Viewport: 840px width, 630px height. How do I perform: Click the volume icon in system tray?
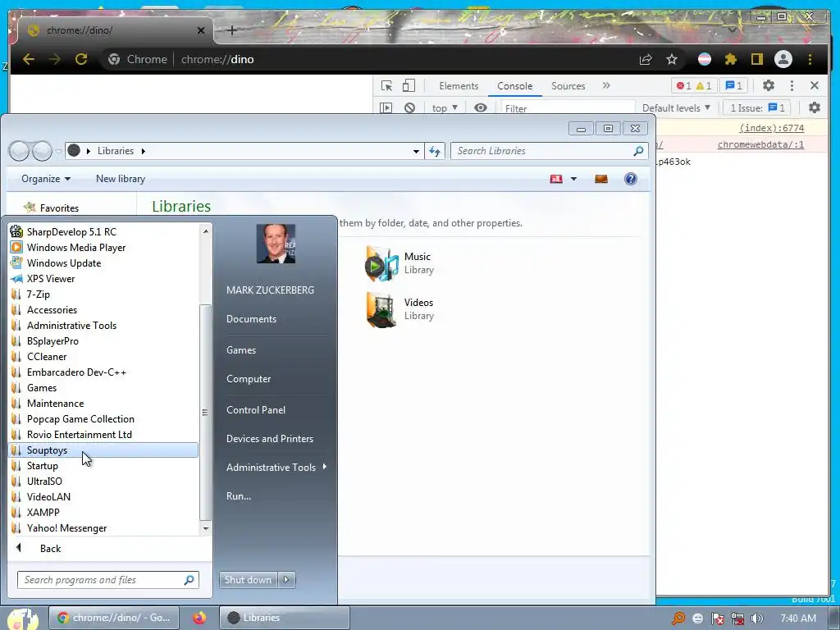click(x=756, y=619)
